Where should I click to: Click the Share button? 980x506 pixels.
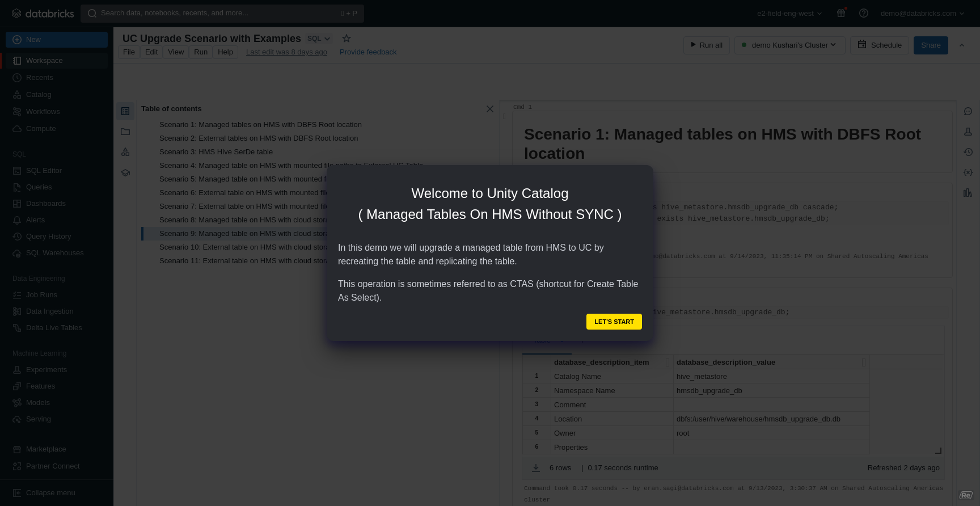(x=930, y=45)
